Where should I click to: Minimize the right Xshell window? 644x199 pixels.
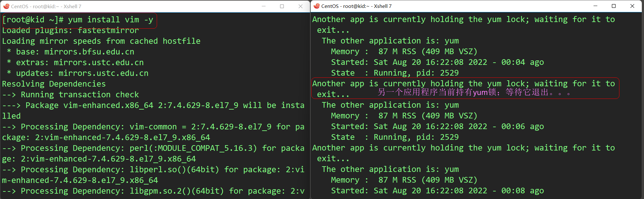[595, 6]
